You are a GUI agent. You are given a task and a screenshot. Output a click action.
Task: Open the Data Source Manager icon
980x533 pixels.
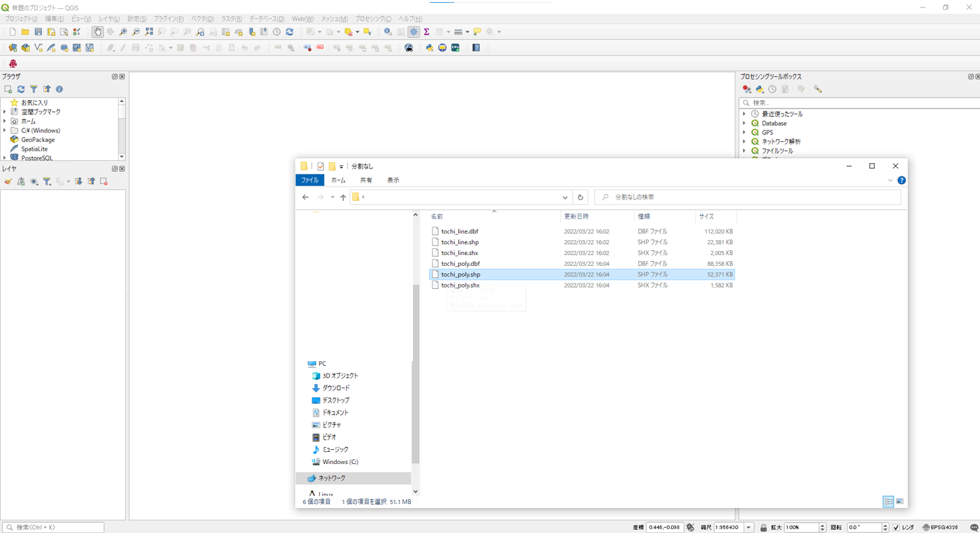pos(13,48)
